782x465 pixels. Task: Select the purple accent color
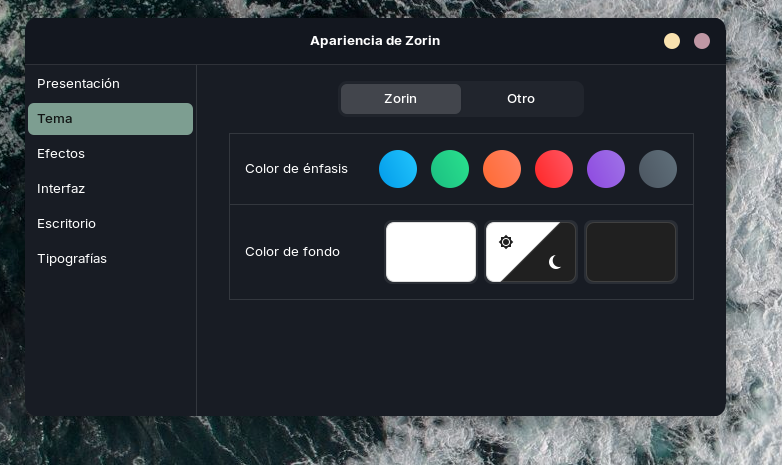click(x=606, y=169)
